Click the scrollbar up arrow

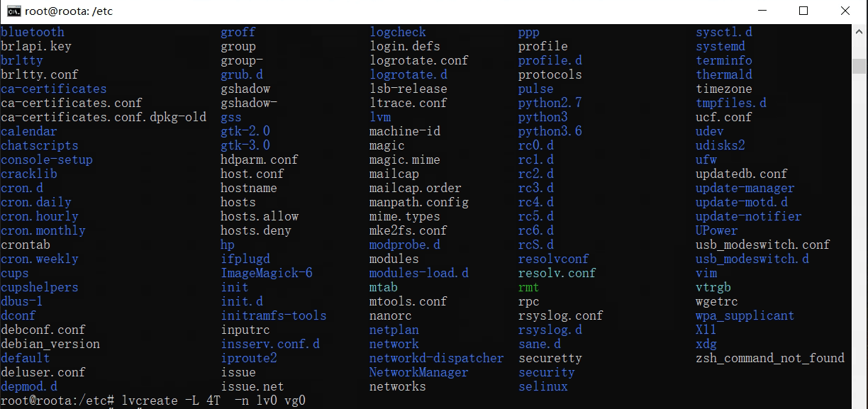tap(859, 32)
